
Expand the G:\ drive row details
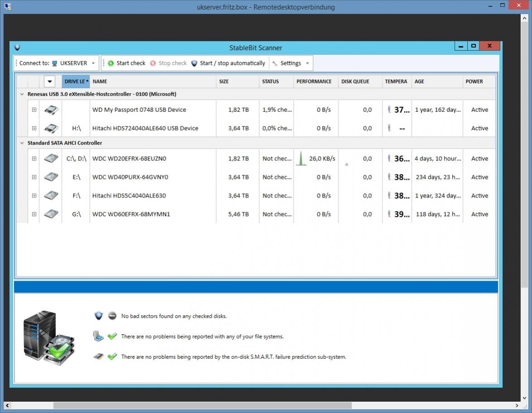[x=34, y=214]
